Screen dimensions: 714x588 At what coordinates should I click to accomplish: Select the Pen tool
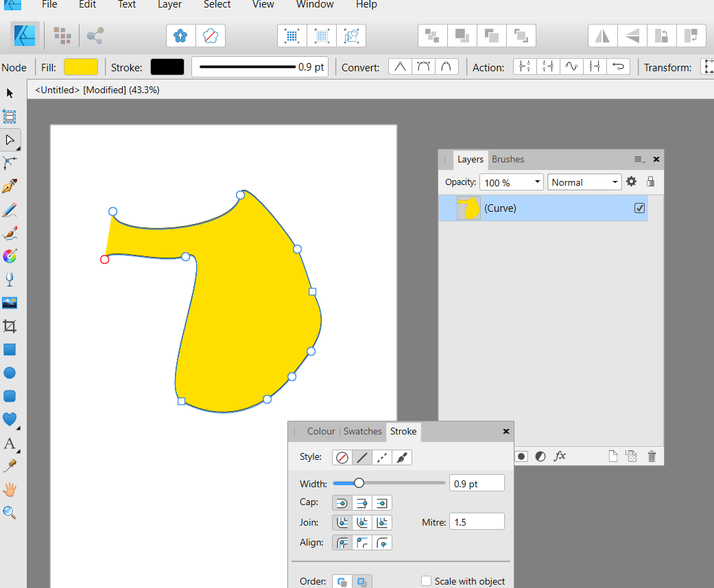coord(10,186)
